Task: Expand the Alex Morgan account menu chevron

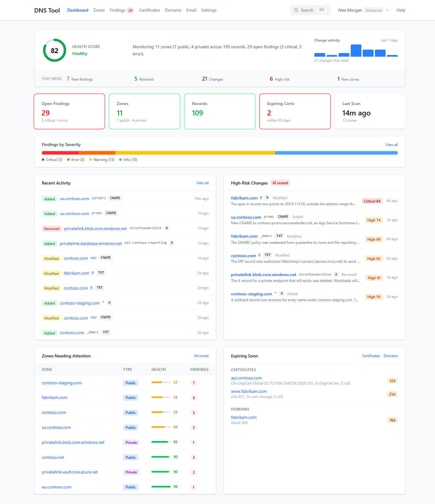Action: pos(387,10)
